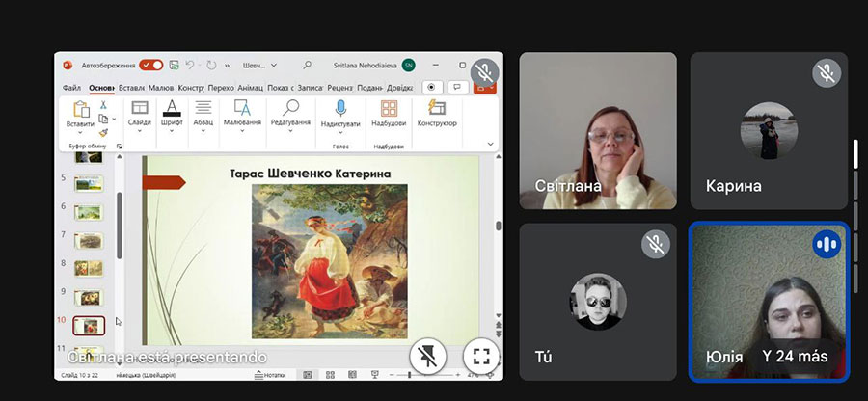This screenshot has width=868, height=401.
Task: Expand the quick access toolbar overflow chevrons
Action: pyautogui.click(x=227, y=66)
